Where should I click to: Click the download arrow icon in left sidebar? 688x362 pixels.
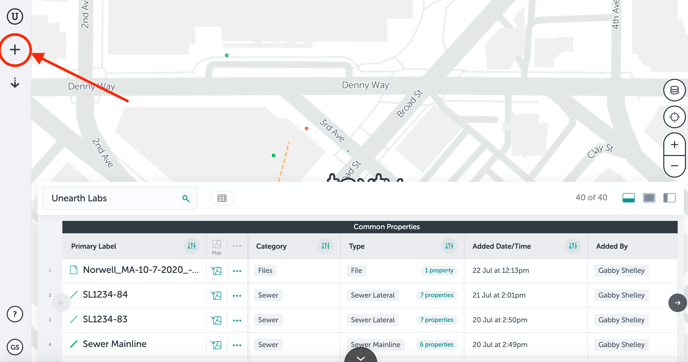coord(15,83)
